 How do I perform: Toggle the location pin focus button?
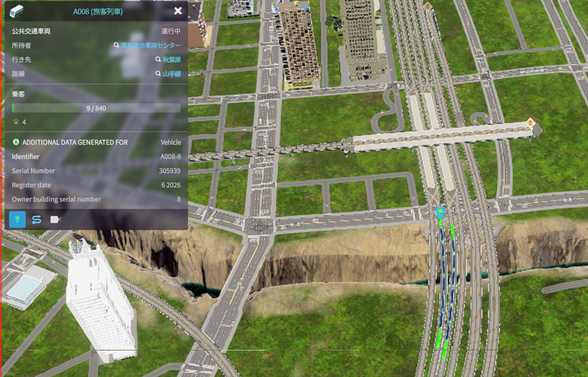click(x=18, y=219)
